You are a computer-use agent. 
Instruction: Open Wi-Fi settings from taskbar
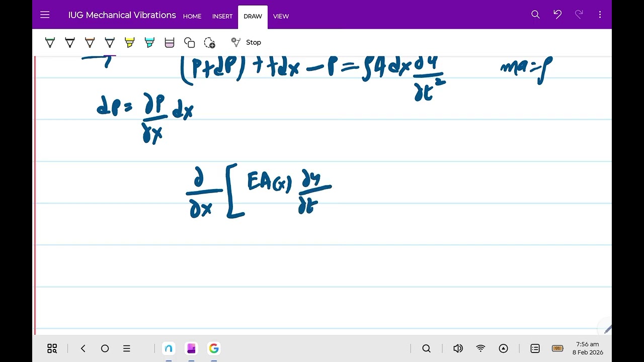pyautogui.click(x=480, y=348)
